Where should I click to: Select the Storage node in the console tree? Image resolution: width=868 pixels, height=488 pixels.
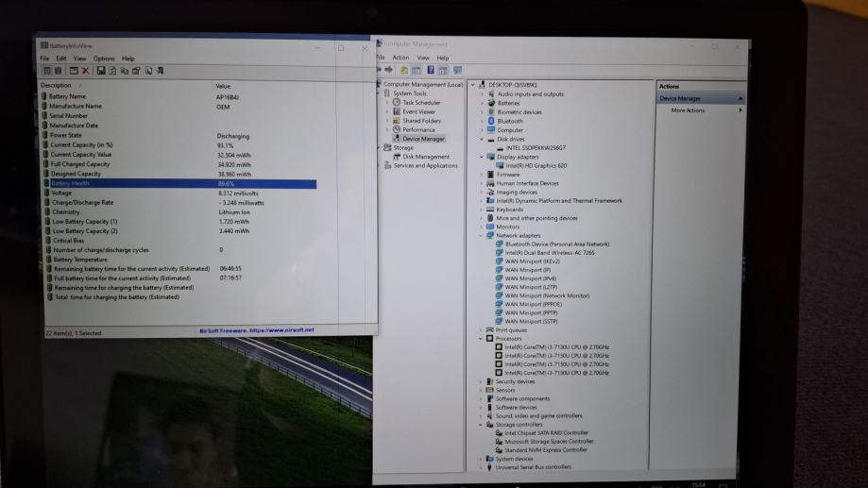click(x=403, y=148)
